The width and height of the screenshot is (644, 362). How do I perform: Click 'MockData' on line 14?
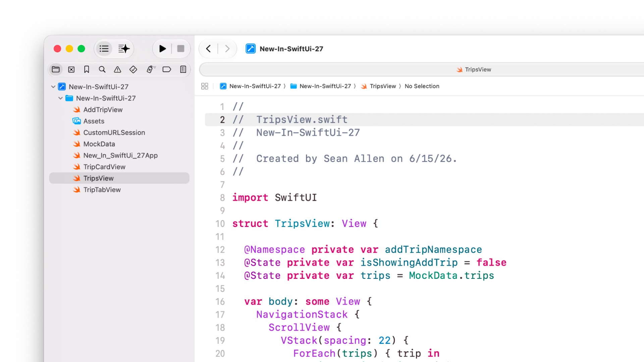click(x=433, y=276)
